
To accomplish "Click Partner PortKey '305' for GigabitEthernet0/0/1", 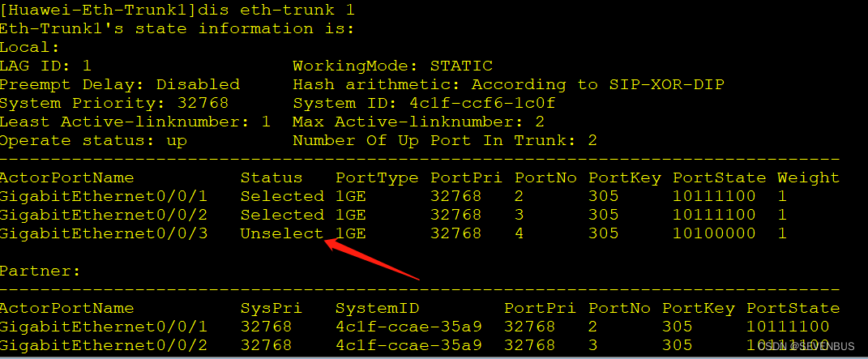I will click(x=677, y=327).
